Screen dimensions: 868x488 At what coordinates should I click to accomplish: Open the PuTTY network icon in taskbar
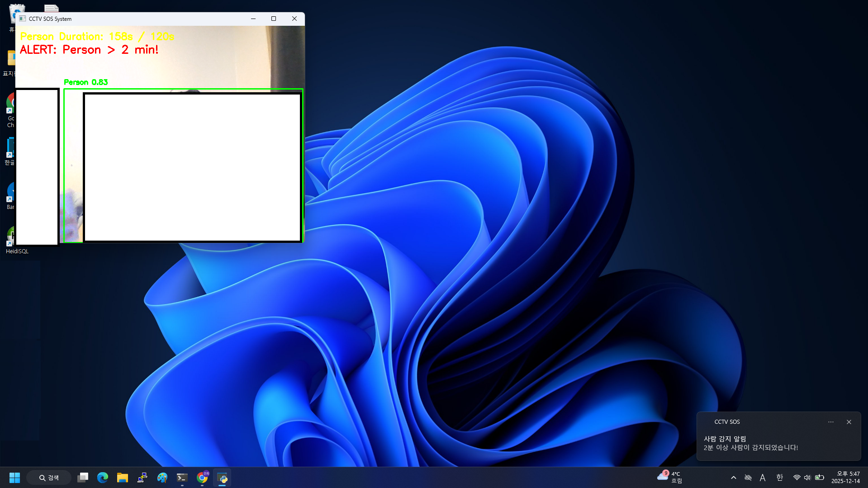[x=142, y=478]
